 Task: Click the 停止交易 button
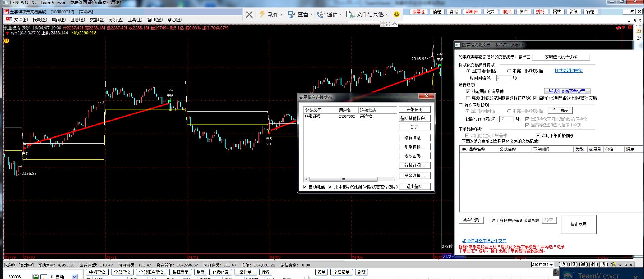coord(578,224)
